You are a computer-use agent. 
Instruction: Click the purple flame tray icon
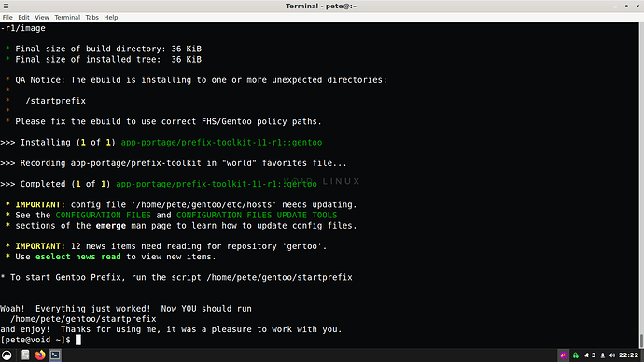point(563,355)
